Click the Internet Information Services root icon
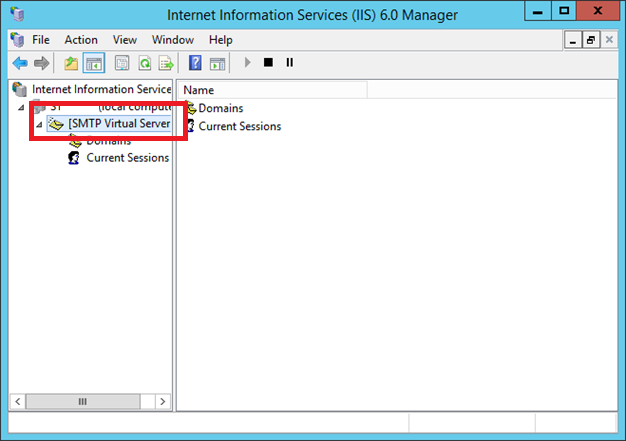The height and width of the screenshot is (441, 626). [x=19, y=89]
